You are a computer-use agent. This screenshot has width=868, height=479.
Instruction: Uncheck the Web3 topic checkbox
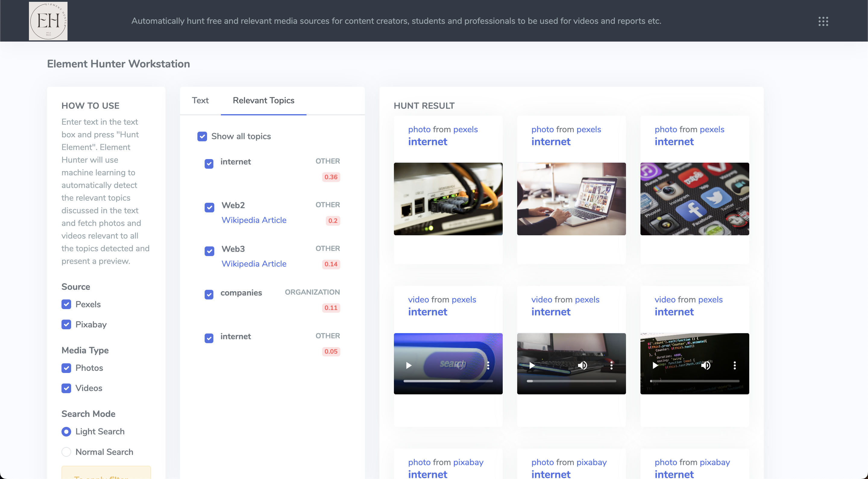pos(209,251)
